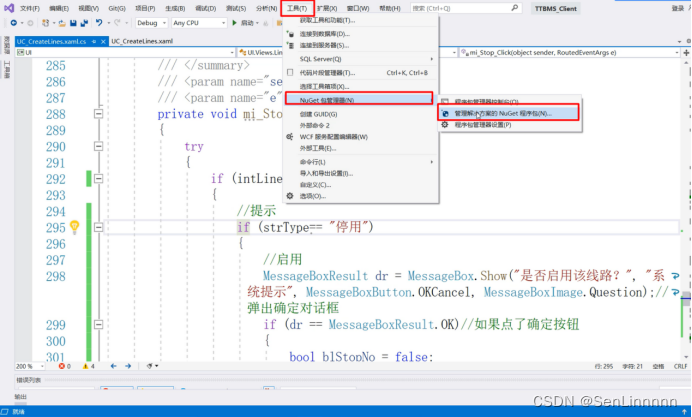The width and height of the screenshot is (692, 417).
Task: Click the undo arrow in toolbar
Action: tap(99, 22)
